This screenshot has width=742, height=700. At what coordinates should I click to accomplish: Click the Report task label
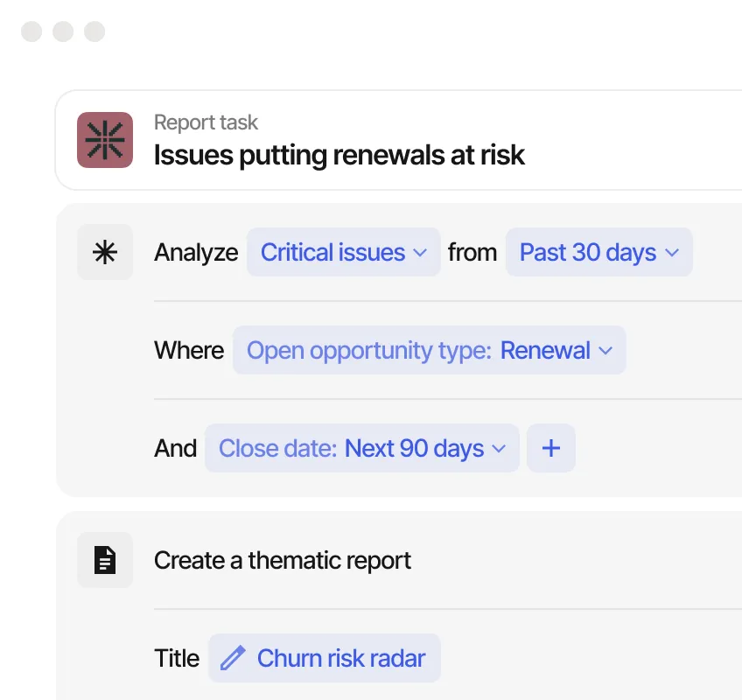(x=206, y=122)
